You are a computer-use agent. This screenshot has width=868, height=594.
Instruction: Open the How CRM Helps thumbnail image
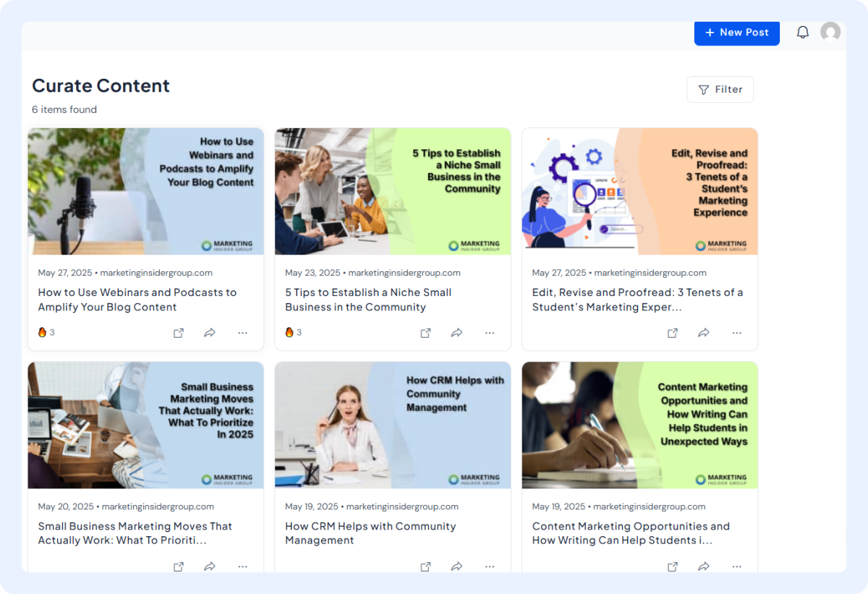(393, 425)
